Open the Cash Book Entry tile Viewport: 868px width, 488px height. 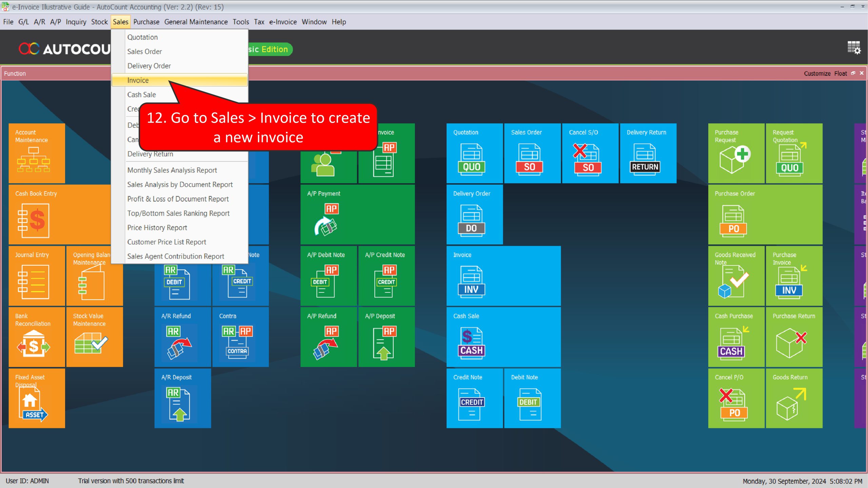[60, 215]
